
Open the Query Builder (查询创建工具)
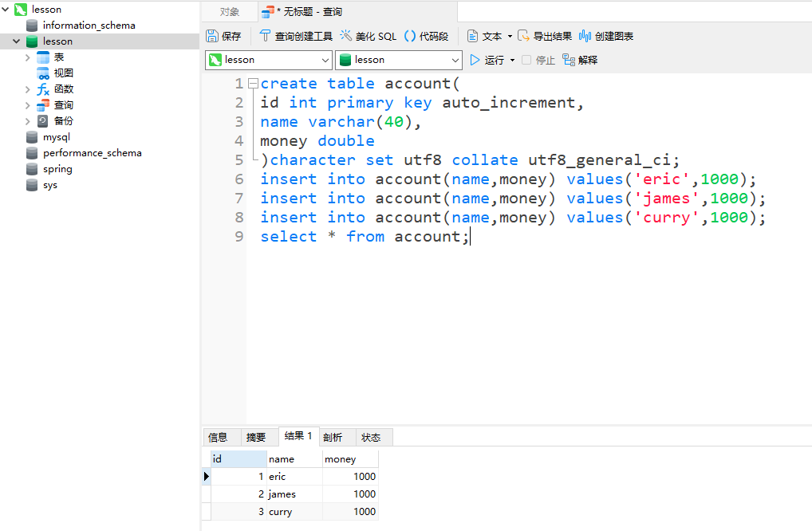coord(296,36)
